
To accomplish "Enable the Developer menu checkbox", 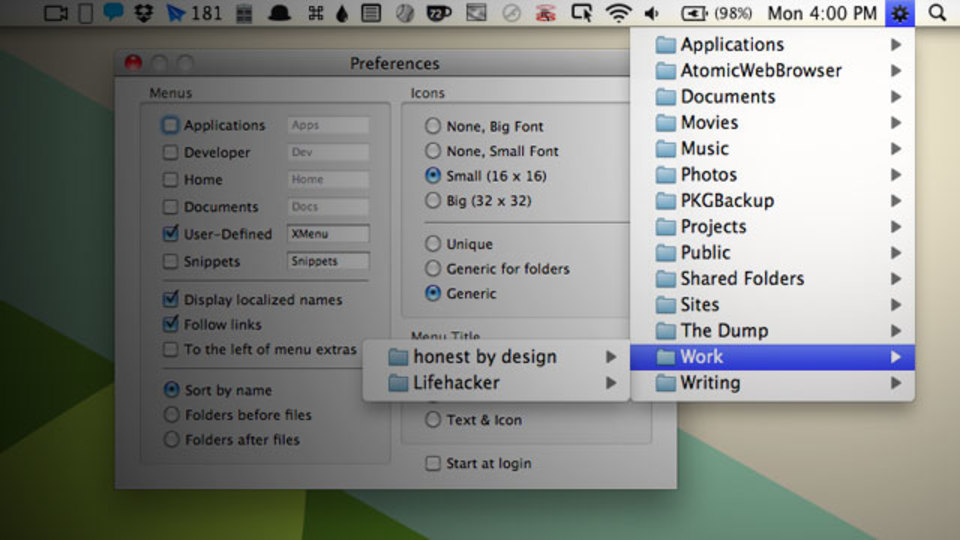I will (x=170, y=152).
